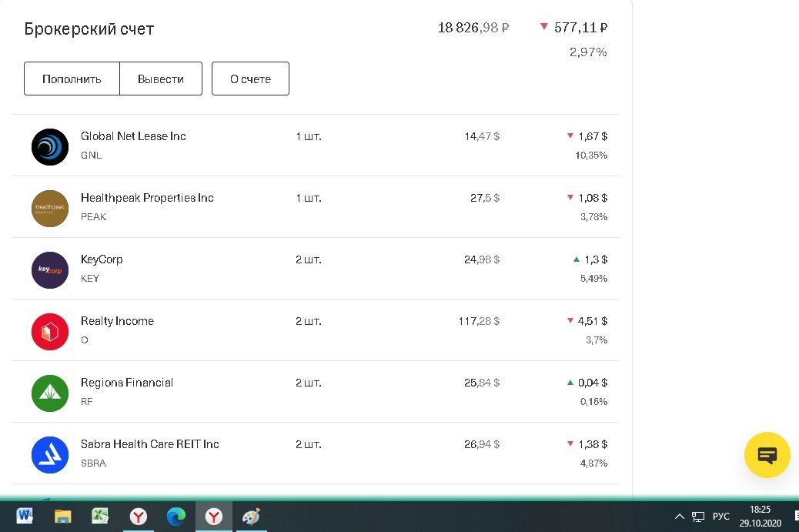Click the 4,87% change for Sabra
The height and width of the screenshot is (532, 799).
point(593,463)
